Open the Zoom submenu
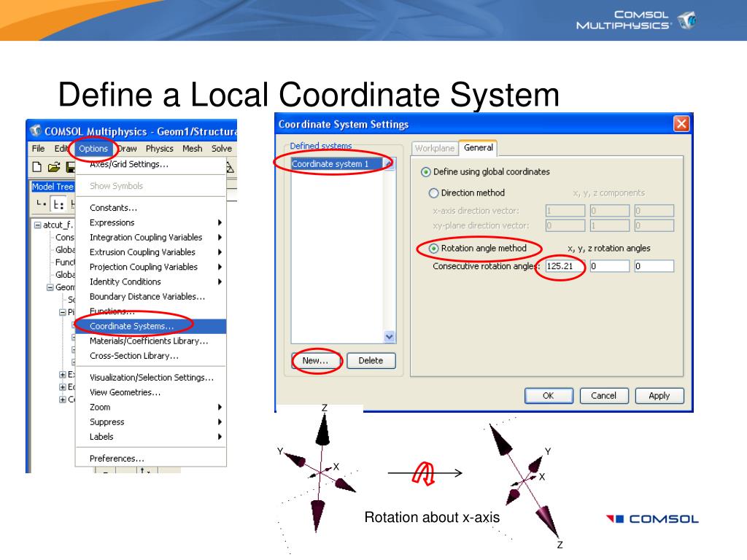Image resolution: width=747 pixels, height=560 pixels. click(x=150, y=407)
